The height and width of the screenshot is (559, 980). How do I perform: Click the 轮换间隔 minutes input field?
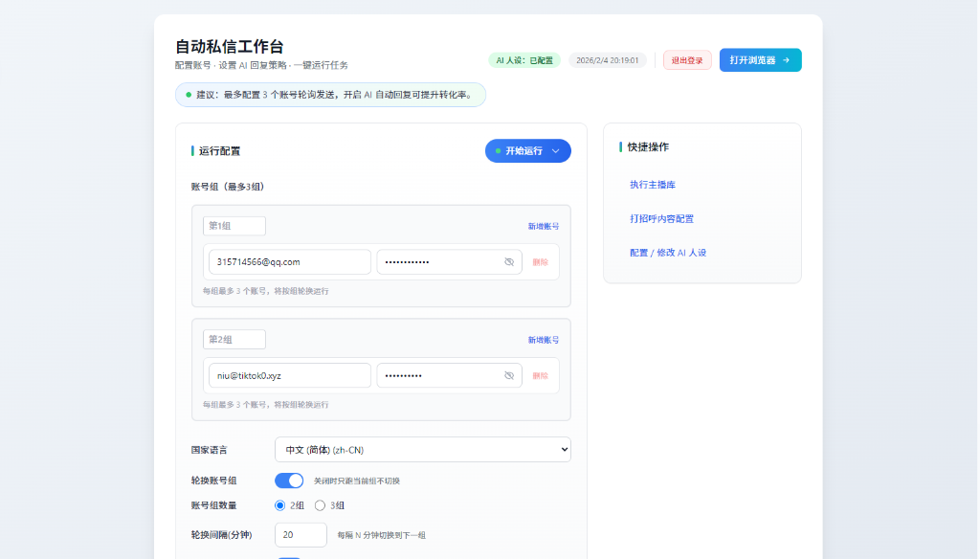[x=301, y=535]
